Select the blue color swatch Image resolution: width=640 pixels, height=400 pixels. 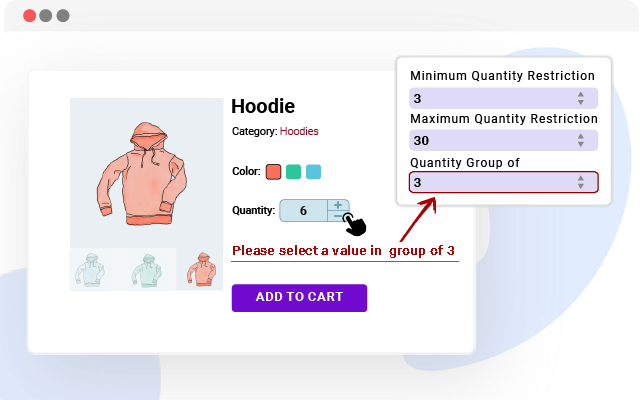[x=313, y=171]
